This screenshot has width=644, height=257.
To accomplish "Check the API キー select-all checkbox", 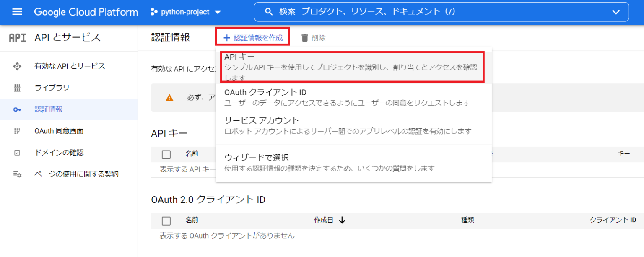I will coord(166,154).
